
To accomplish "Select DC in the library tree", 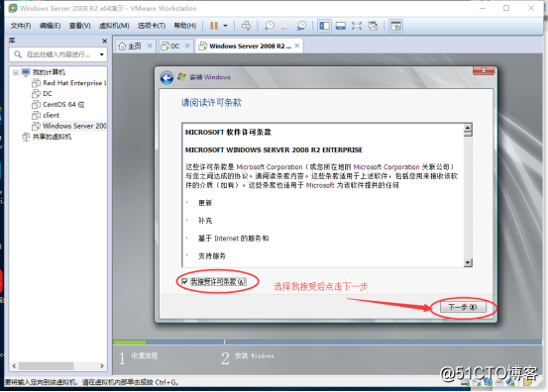I will click(48, 94).
